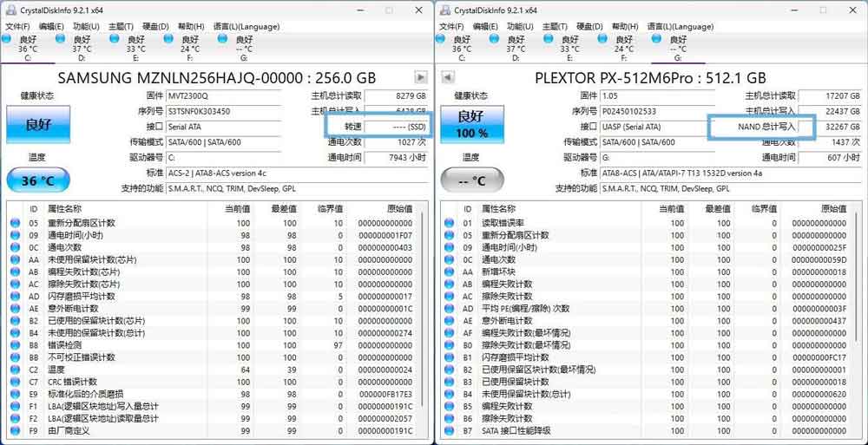Screen dimensions: 868x445
Task: Click status orb of 未使用保留块计数(总计) row, Plextor
Action: tap(449, 394)
